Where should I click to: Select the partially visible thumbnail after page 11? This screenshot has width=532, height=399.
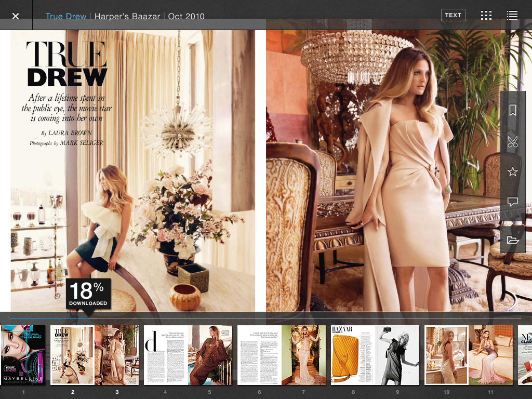click(525, 355)
